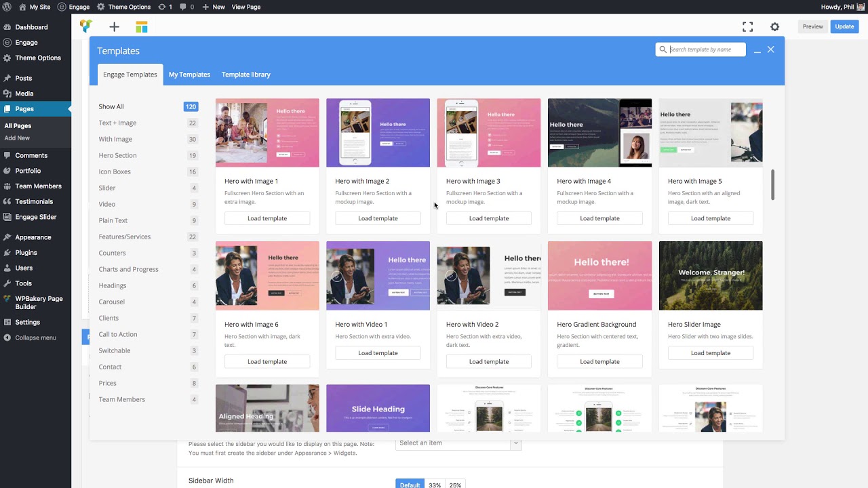Click the Templates panel scrollbar
Image resolution: width=868 pixels, height=488 pixels.
pos(772,184)
